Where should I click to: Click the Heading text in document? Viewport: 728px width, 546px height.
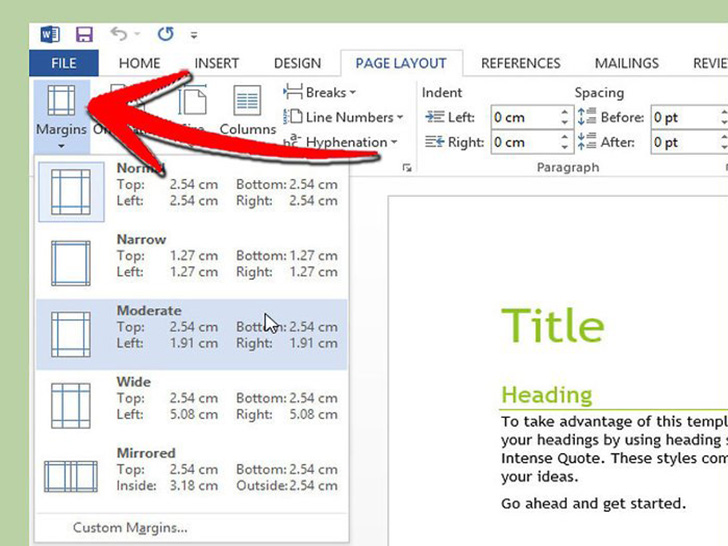[547, 395]
